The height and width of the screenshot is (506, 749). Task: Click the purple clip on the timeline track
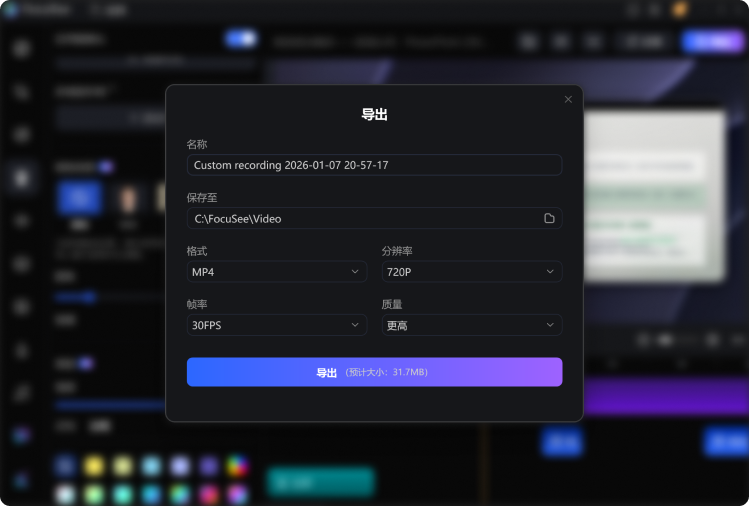(x=666, y=396)
